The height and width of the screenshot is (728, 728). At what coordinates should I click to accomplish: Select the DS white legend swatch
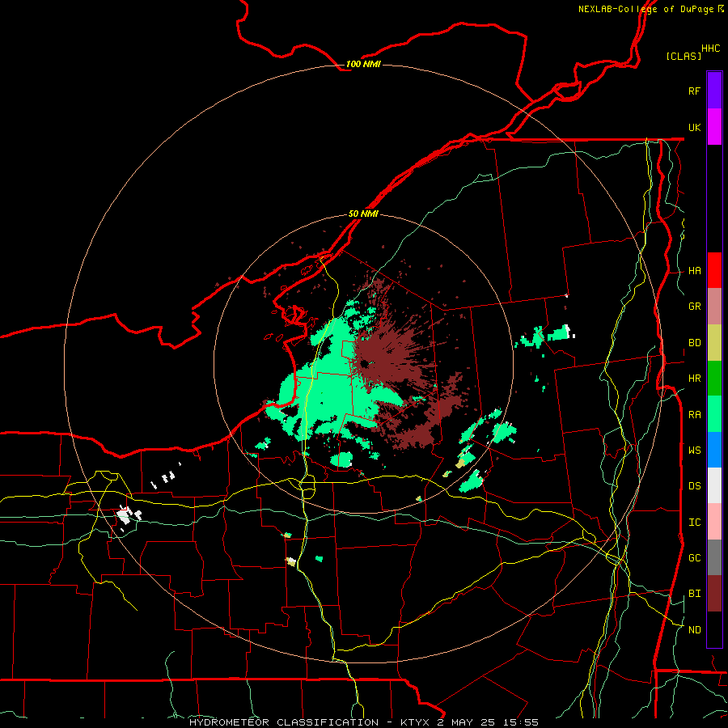714,485
